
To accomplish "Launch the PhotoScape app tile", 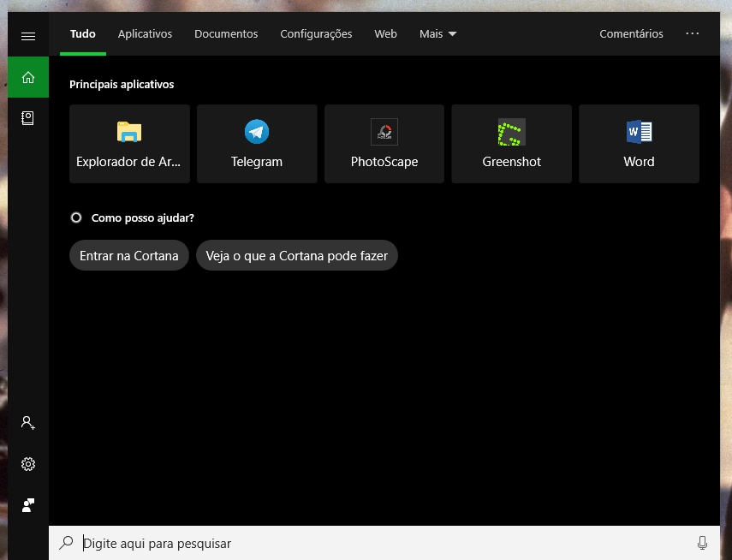I will point(384,144).
